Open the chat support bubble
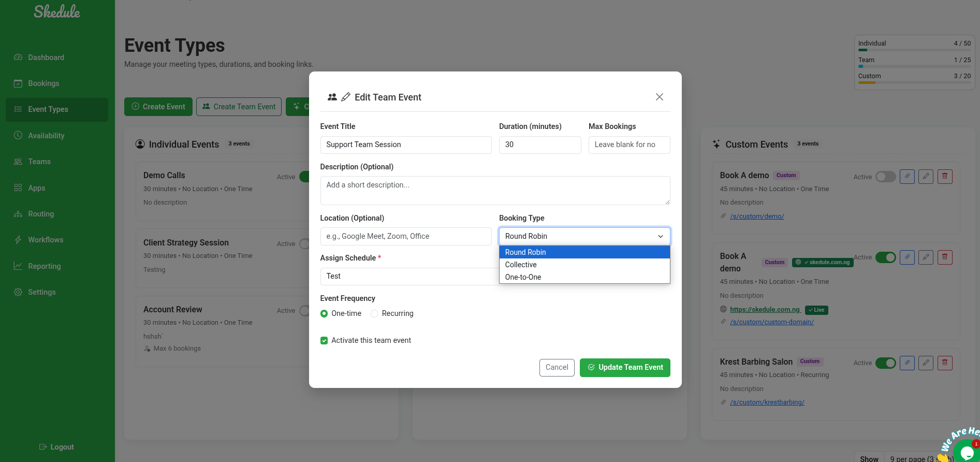The image size is (980, 462). (966, 452)
